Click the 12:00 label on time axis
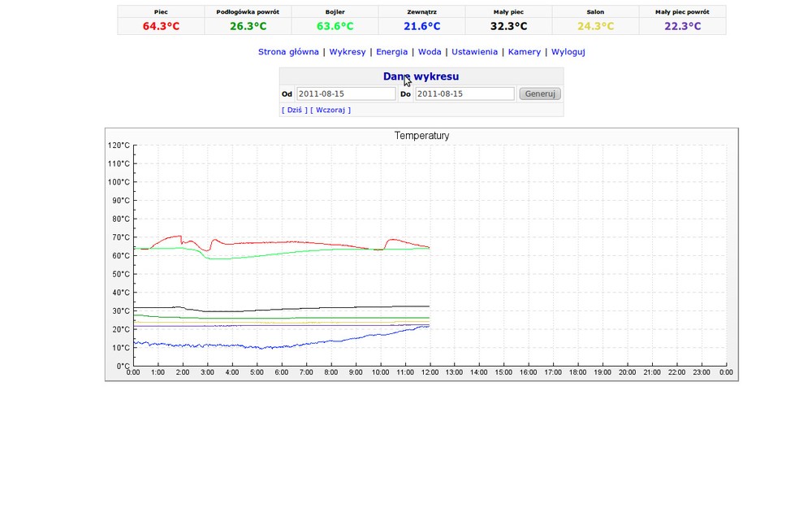This screenshot has width=812, height=508. click(x=430, y=372)
